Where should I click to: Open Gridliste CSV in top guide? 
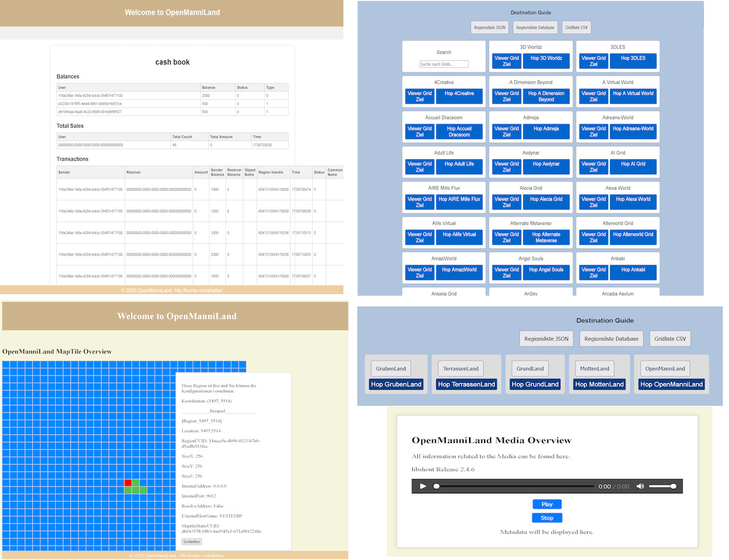[576, 27]
